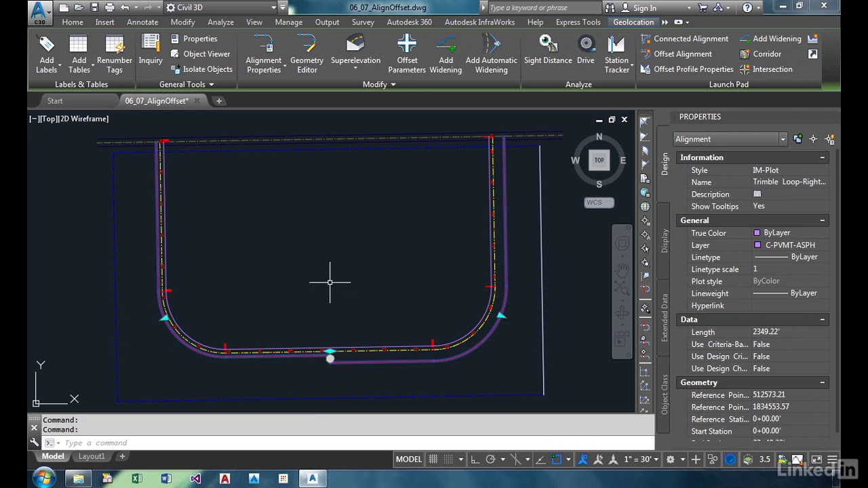Image resolution: width=868 pixels, height=488 pixels.
Task: Toggle the drawing grid display in status bar
Action: [x=433, y=460]
